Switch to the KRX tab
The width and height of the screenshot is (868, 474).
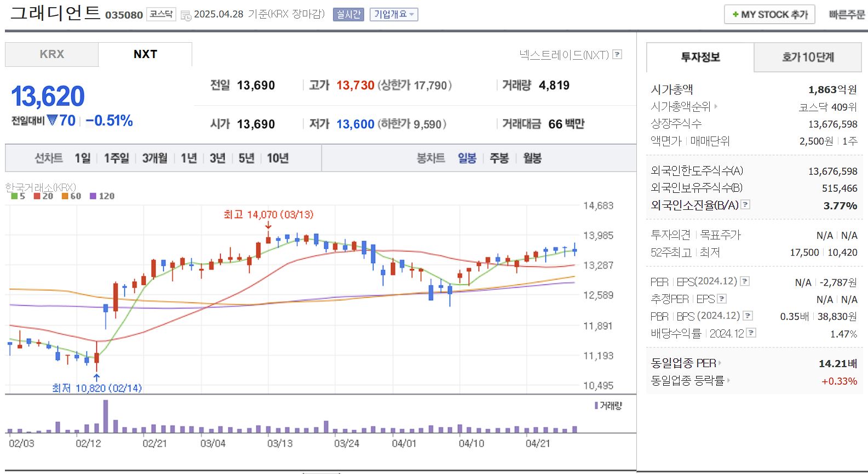52,54
